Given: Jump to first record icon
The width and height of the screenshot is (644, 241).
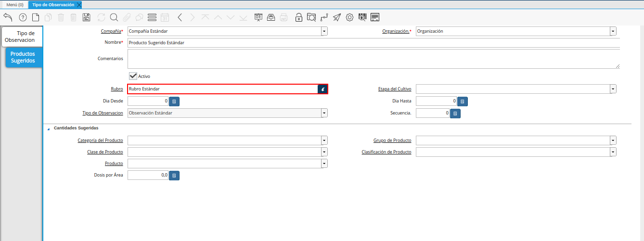Looking at the screenshot, I should pyautogui.click(x=205, y=17).
